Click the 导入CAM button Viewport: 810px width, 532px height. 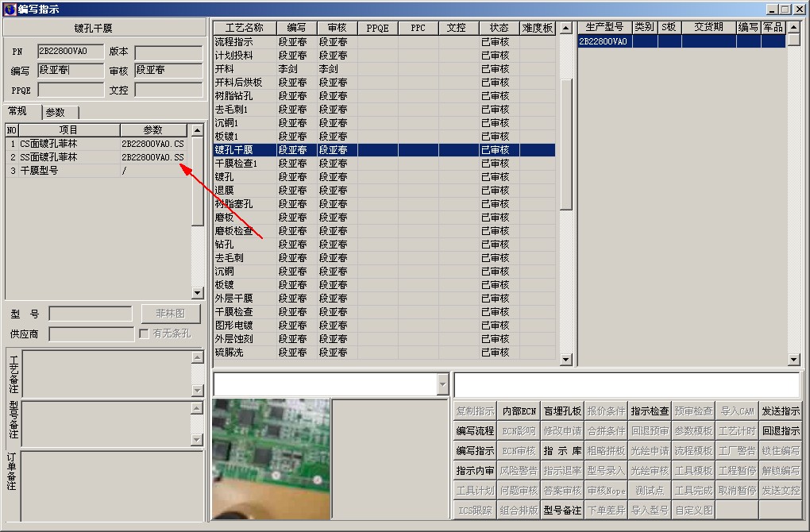[x=737, y=411]
